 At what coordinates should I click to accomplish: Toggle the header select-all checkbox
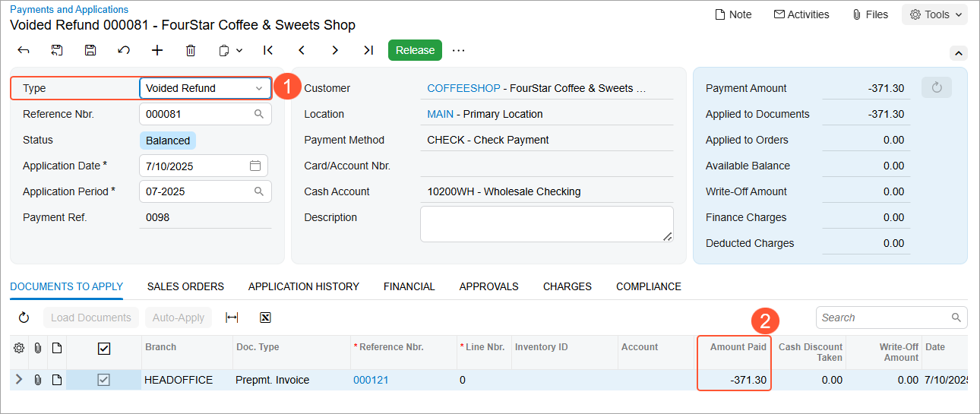104,348
